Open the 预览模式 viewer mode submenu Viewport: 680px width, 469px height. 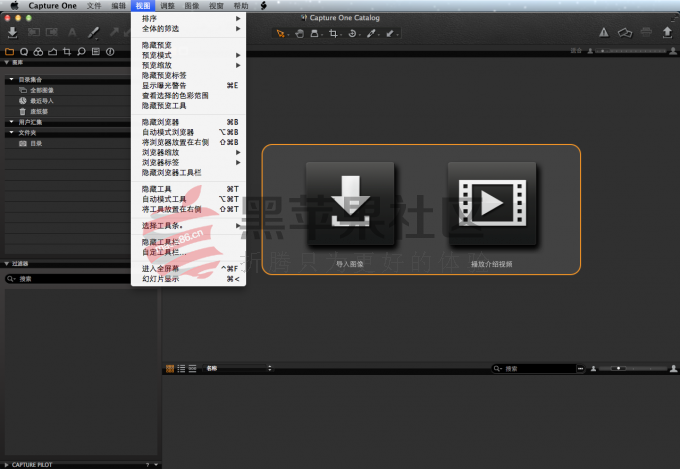[x=189, y=55]
